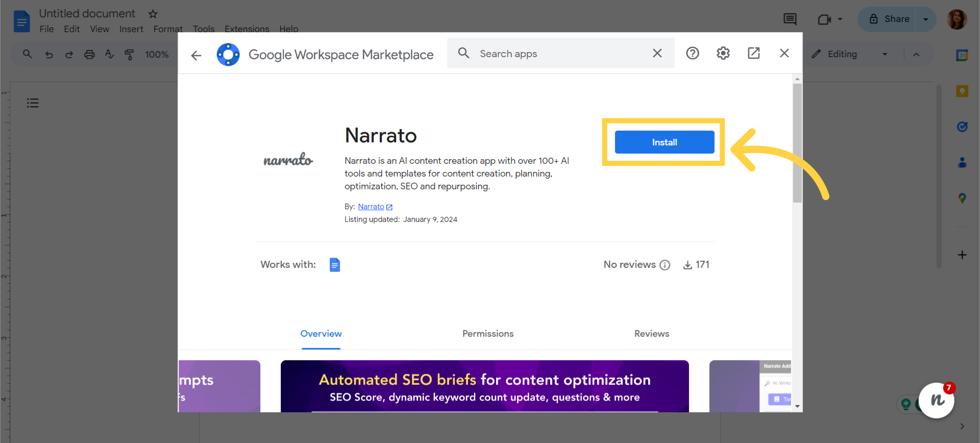Click the Undo toolbar icon
The height and width of the screenshot is (443, 980).
[x=49, y=54]
